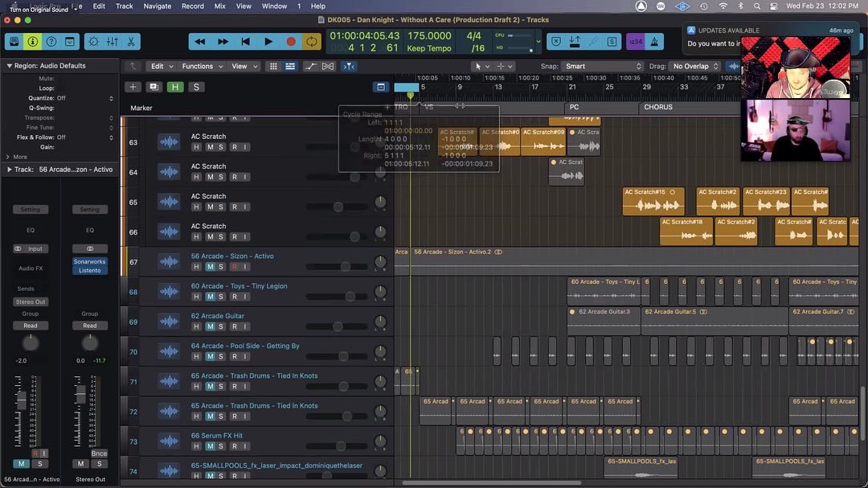Switch to grid view icon
This screenshot has width=868, height=488.
pyautogui.click(x=273, y=66)
